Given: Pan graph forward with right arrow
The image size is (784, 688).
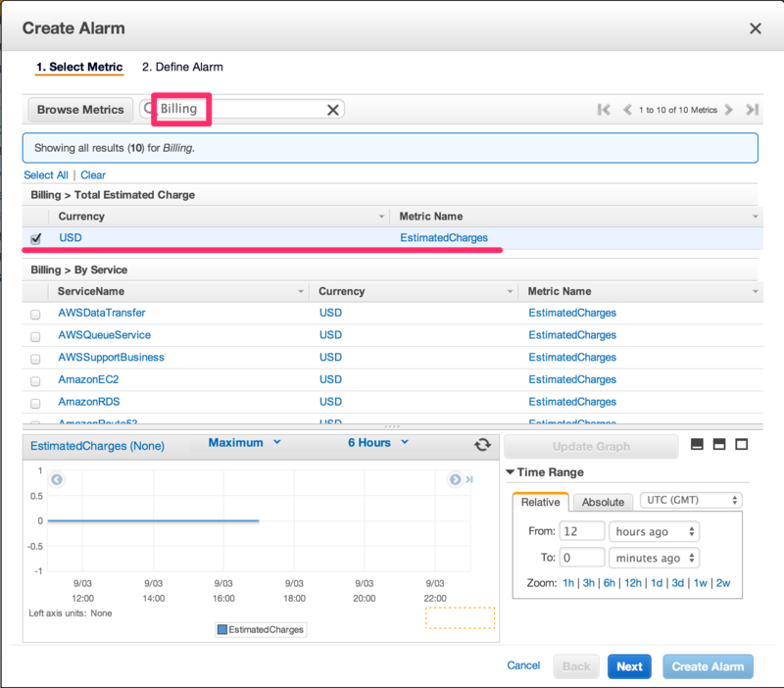Looking at the screenshot, I should pos(455,479).
